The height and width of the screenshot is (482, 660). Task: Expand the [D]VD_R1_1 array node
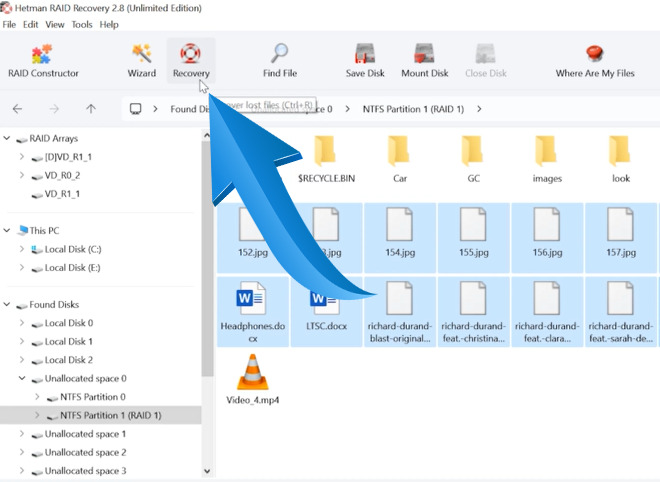(x=21, y=157)
